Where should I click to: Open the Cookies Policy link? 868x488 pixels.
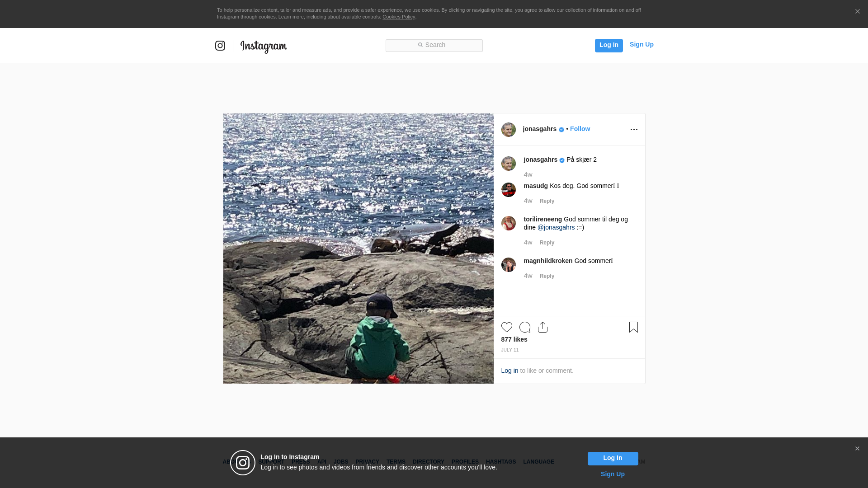[398, 17]
